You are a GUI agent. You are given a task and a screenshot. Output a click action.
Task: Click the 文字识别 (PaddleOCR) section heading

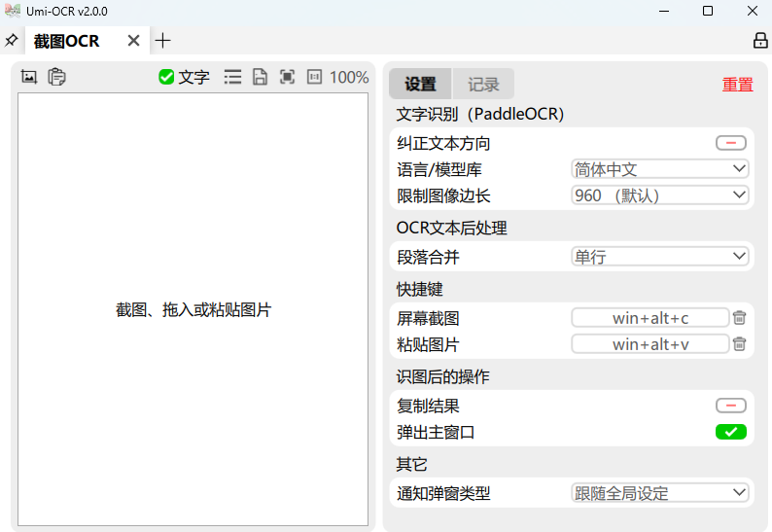[x=480, y=114]
